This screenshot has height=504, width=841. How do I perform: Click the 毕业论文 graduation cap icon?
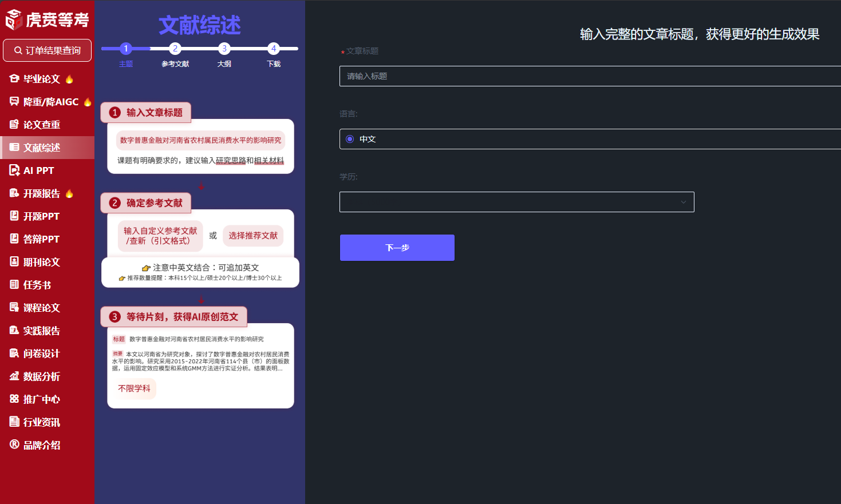[x=14, y=78]
